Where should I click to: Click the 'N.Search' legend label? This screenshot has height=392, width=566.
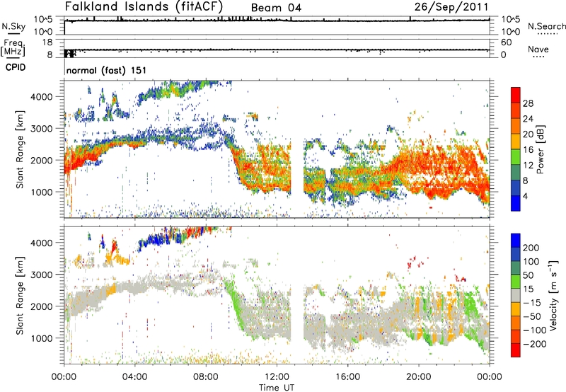tap(547, 26)
